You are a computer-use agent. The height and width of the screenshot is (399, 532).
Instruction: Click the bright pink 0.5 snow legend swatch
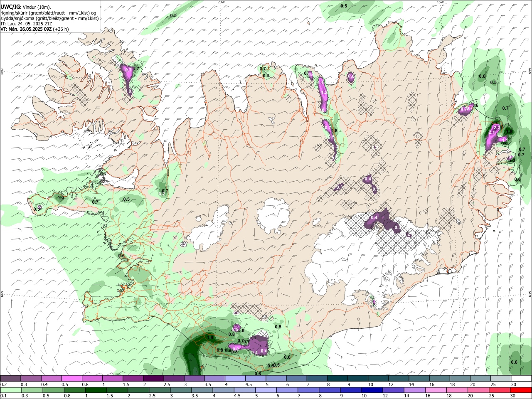[x=72, y=379]
